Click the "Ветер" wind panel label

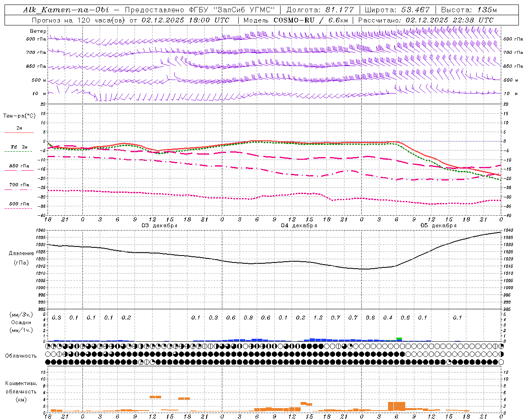pos(38,31)
